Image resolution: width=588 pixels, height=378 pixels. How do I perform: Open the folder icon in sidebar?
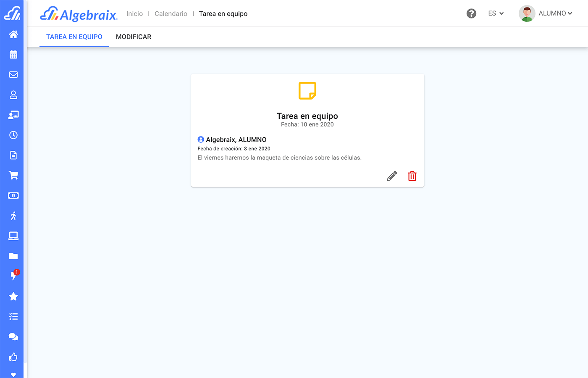[x=13, y=256]
